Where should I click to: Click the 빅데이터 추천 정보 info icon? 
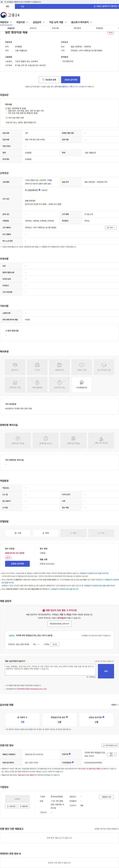(20, 854)
